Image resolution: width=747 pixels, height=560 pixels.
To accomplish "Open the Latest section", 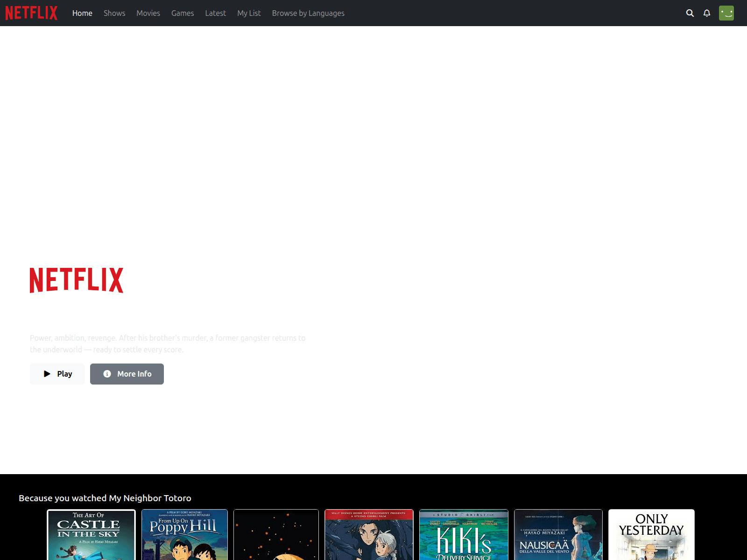I will click(215, 13).
